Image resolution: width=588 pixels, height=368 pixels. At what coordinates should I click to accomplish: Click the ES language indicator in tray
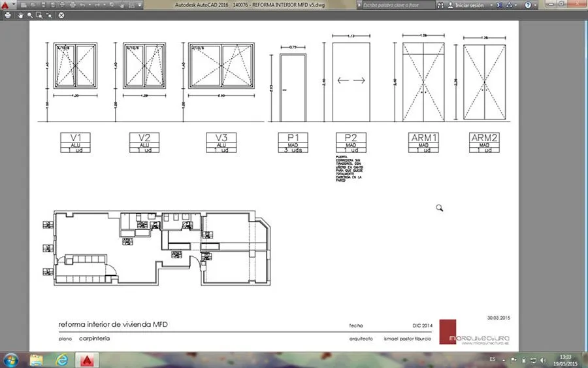coord(493,360)
